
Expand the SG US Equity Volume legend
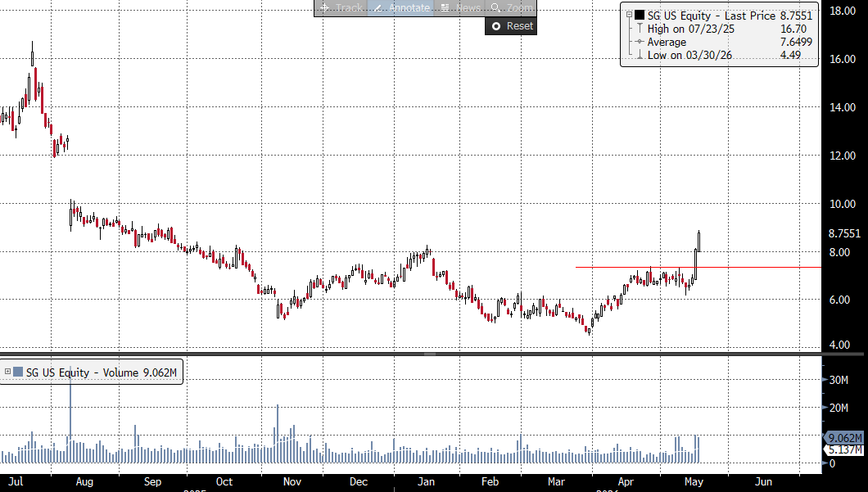pyautogui.click(x=7, y=372)
